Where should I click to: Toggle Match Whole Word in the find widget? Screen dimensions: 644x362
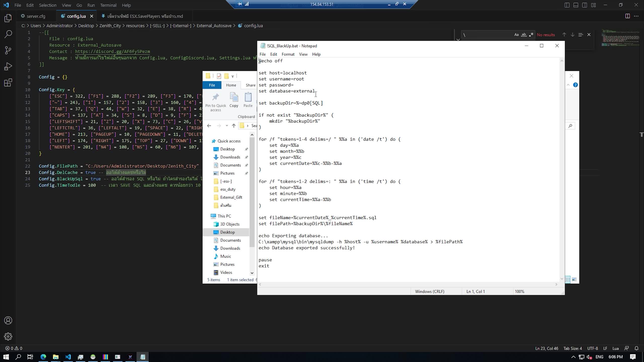tap(524, 35)
